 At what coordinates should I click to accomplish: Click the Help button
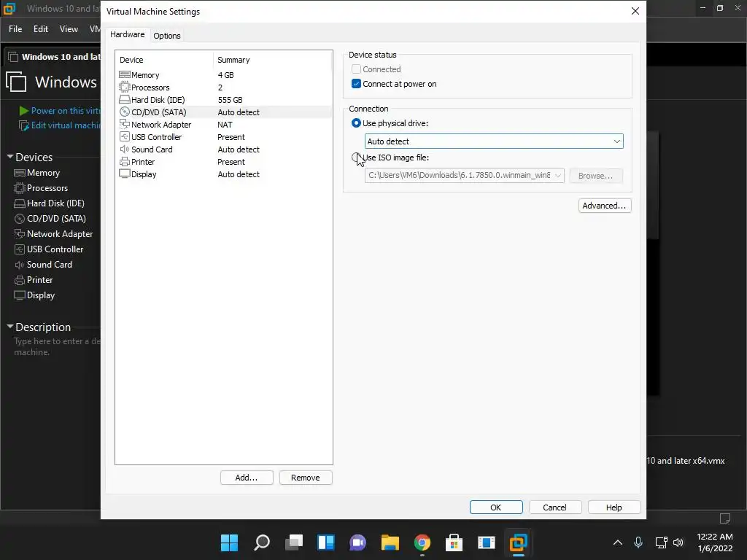pyautogui.click(x=614, y=507)
